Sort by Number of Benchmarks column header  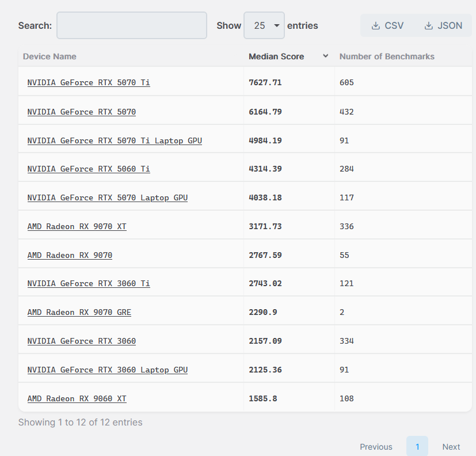coord(387,56)
